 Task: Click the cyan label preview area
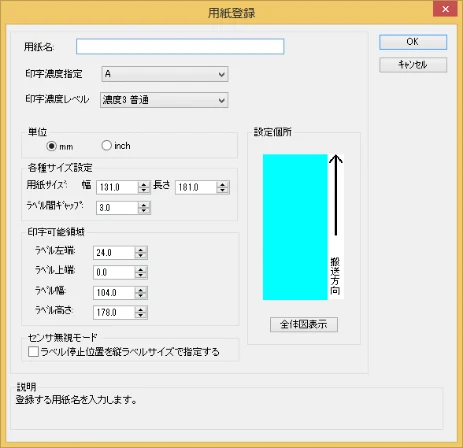pos(295,227)
